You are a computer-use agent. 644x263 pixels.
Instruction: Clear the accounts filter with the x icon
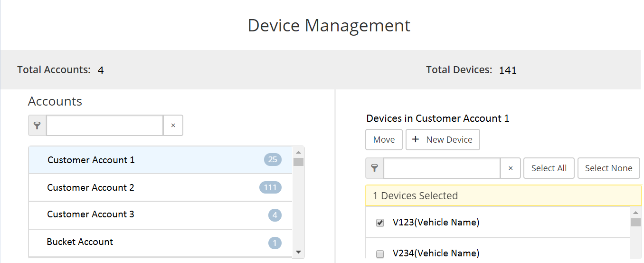173,126
